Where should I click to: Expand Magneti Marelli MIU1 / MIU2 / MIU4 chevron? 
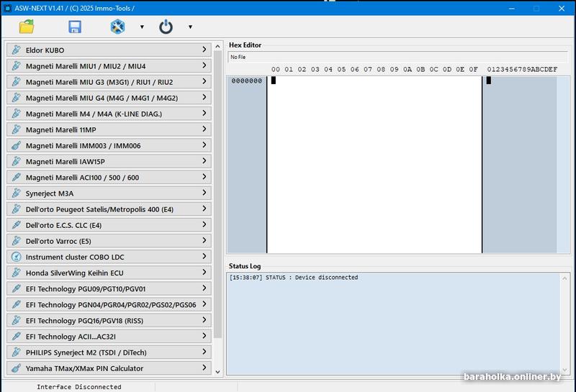click(204, 65)
